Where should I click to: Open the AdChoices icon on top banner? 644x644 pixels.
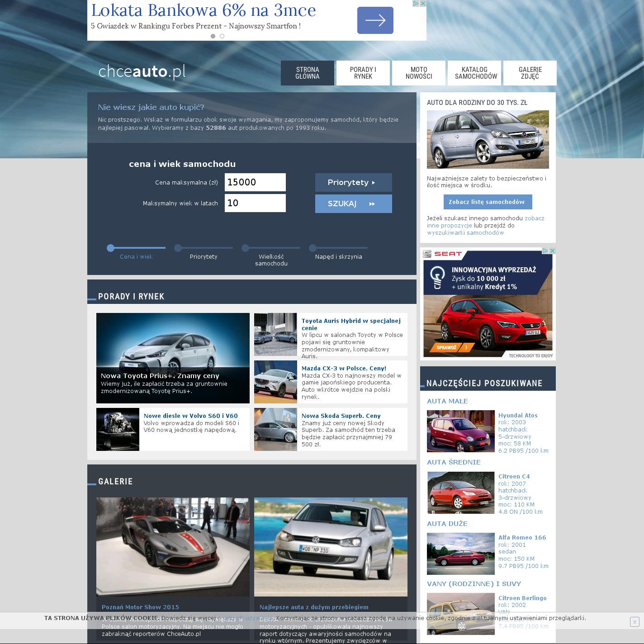pyautogui.click(x=416, y=3)
